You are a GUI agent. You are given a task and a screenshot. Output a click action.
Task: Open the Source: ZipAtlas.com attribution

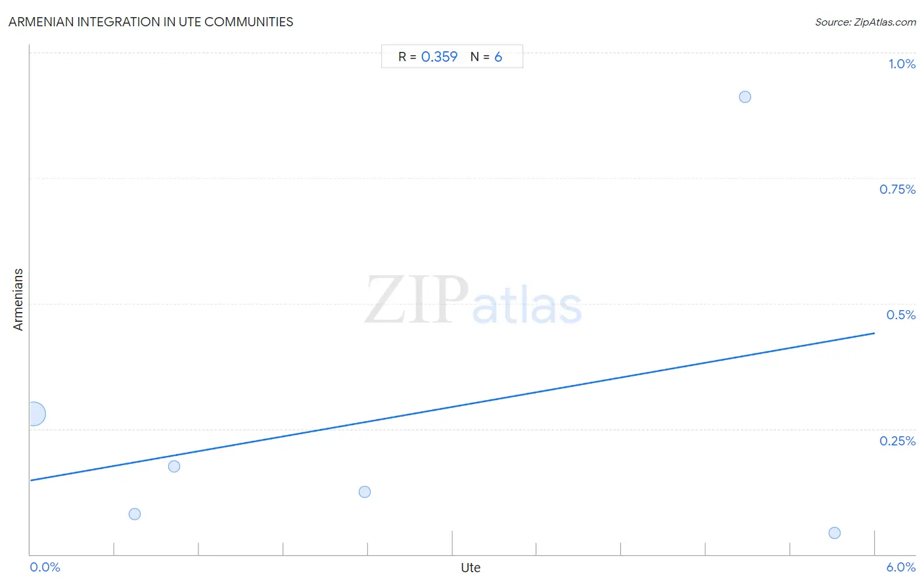866,22
